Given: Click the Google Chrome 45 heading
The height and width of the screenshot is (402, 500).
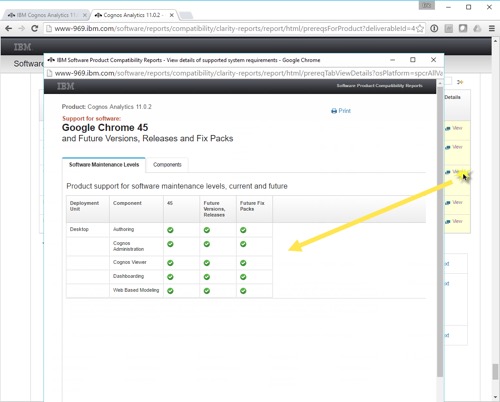Looking at the screenshot, I should coord(105,128).
